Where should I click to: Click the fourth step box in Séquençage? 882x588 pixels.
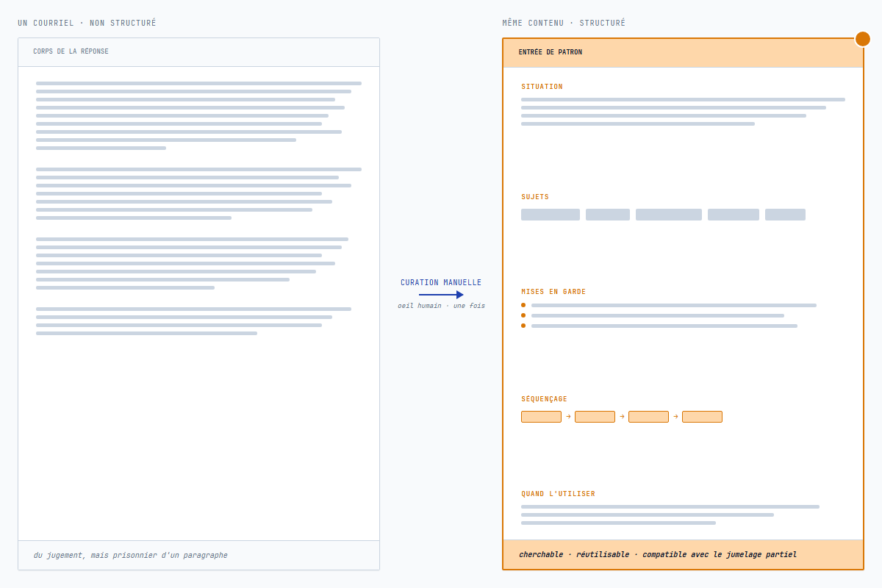[702, 417]
